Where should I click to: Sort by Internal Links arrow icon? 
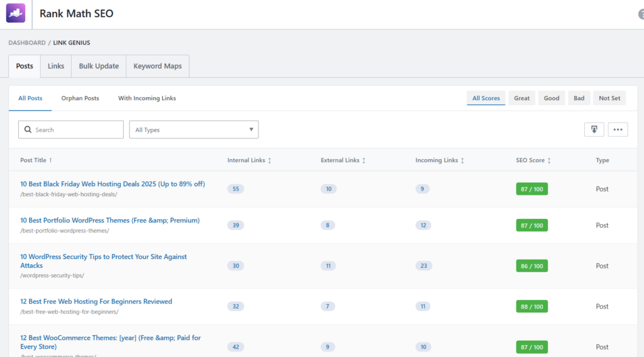269,160
